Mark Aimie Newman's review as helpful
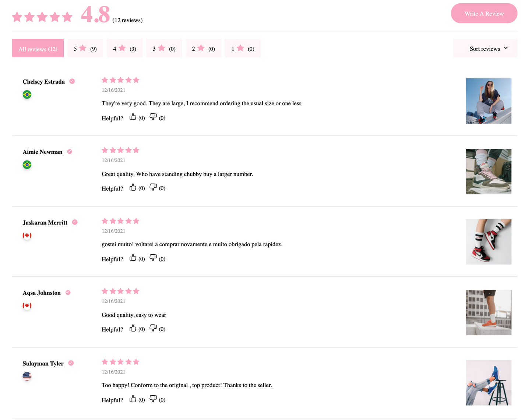 pyautogui.click(x=133, y=187)
